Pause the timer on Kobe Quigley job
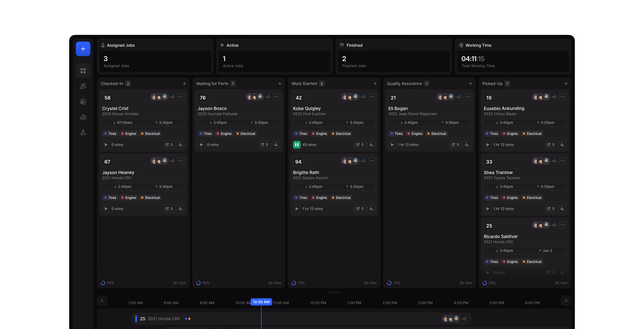Viewport: 644px width, 329px height. [x=297, y=145]
